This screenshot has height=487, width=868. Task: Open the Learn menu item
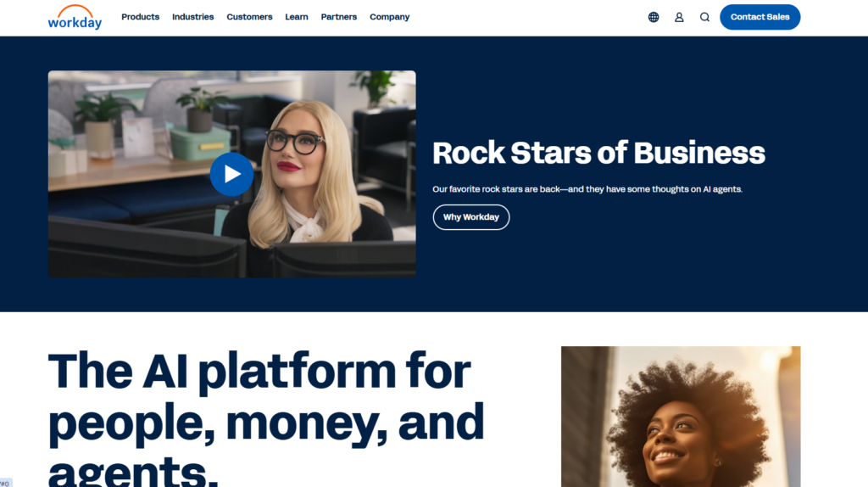(x=297, y=17)
